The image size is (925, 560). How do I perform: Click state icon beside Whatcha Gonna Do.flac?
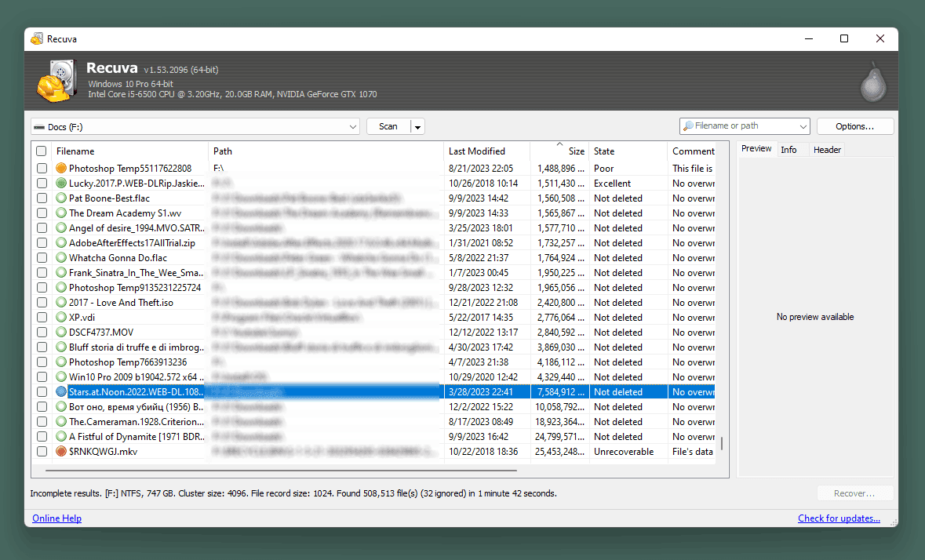tap(60, 257)
